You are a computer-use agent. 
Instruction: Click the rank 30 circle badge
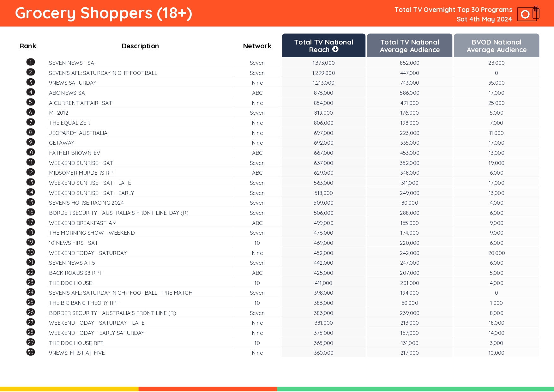click(31, 352)
